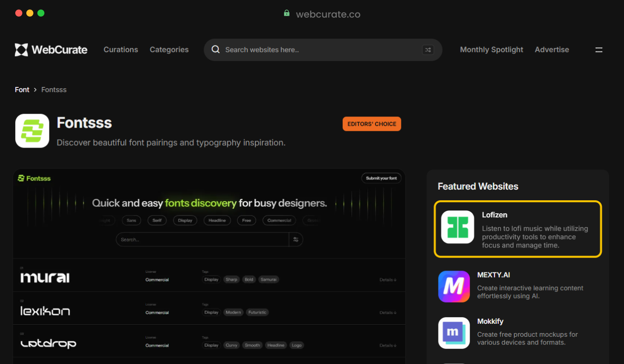624x364 pixels.
Task: Click the Fontsss tagline about font pairings
Action: pyautogui.click(x=171, y=143)
